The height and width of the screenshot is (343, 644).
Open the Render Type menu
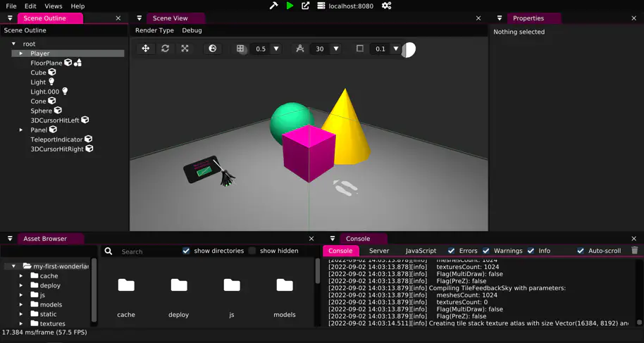click(x=154, y=30)
